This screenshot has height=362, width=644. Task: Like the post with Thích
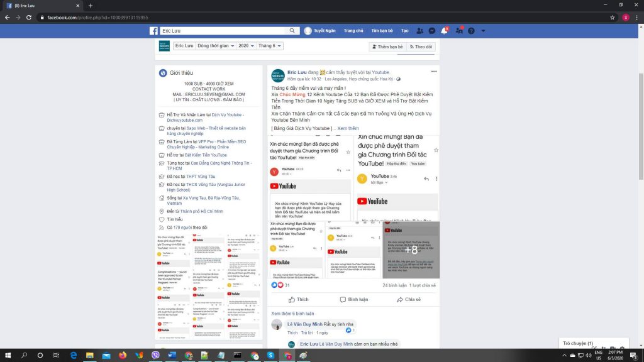click(299, 300)
